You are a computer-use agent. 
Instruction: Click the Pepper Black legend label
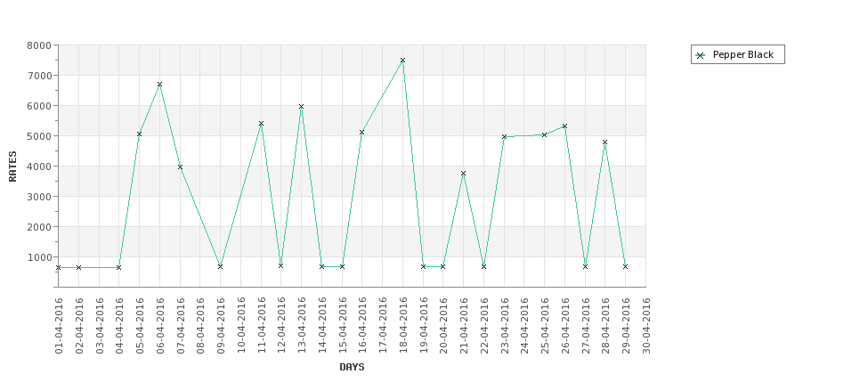[x=742, y=55]
